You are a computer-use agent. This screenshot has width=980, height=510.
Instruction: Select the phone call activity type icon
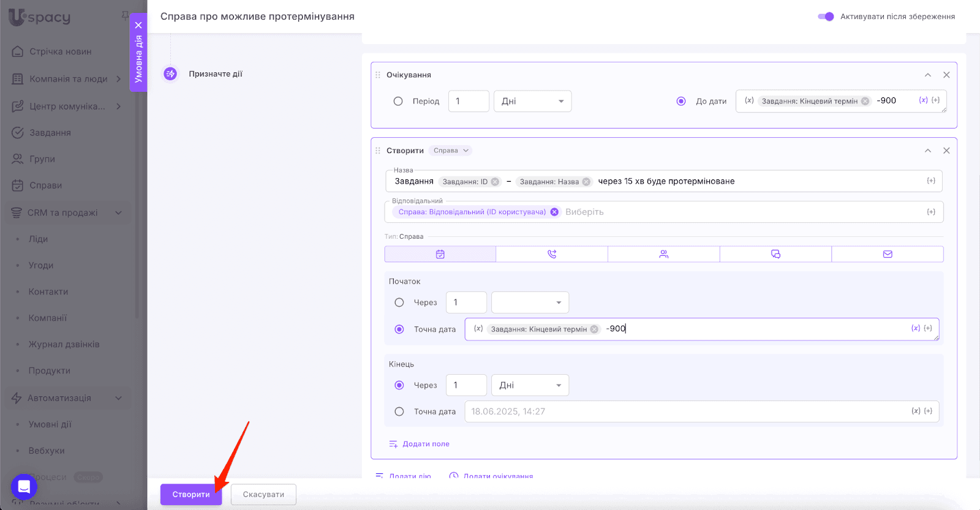pos(552,254)
